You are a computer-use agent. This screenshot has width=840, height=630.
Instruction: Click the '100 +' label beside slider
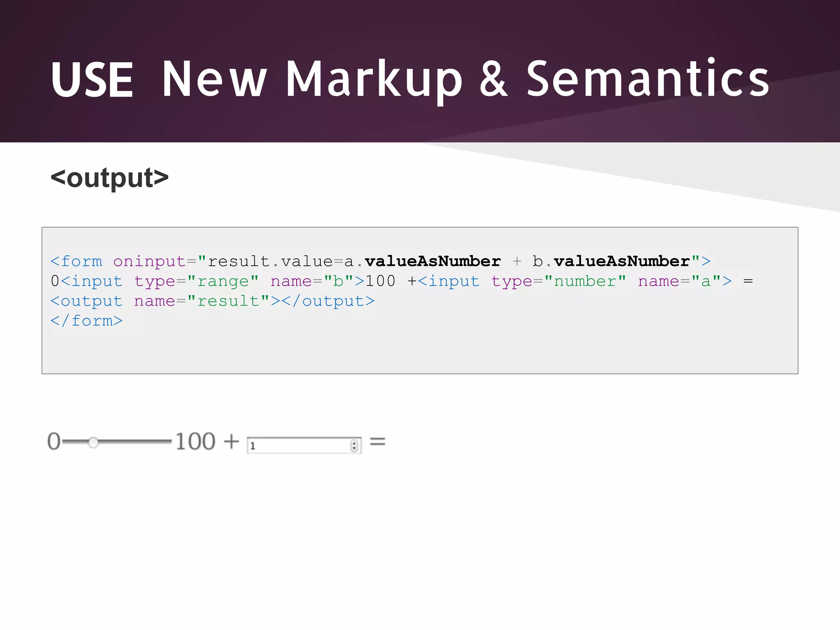pyautogui.click(x=208, y=442)
